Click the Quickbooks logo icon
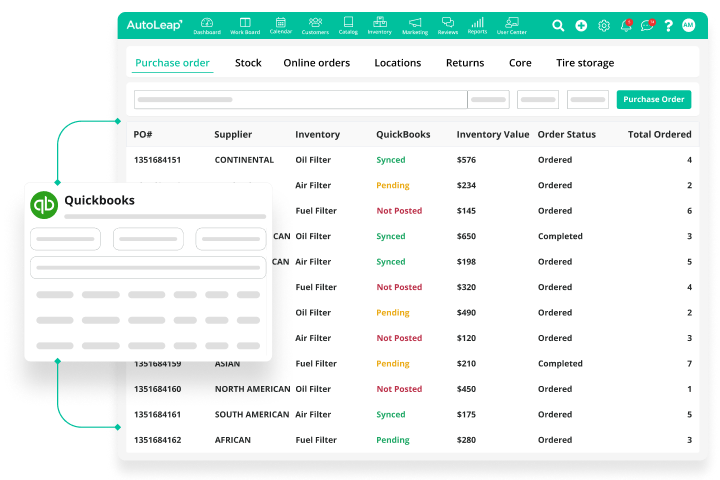 [x=44, y=204]
